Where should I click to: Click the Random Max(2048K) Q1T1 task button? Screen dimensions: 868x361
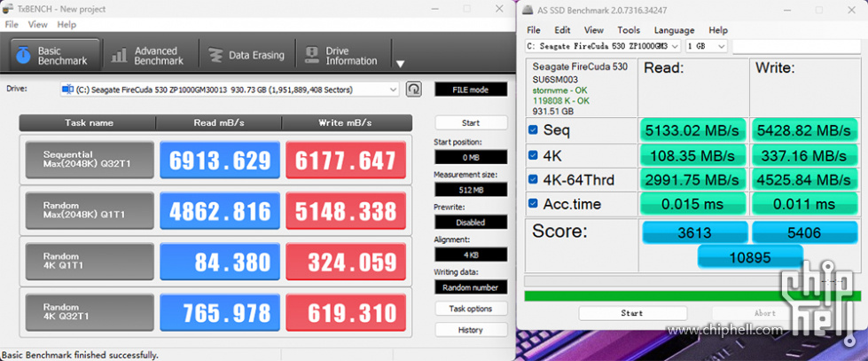90,210
